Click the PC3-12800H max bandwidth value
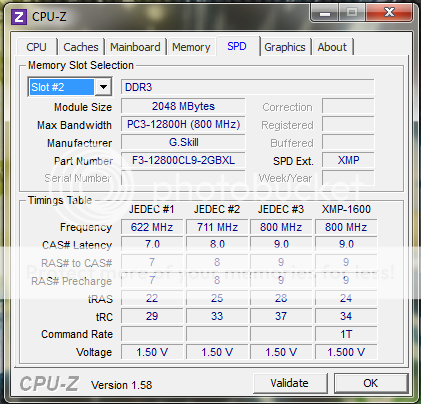 pyautogui.click(x=183, y=124)
